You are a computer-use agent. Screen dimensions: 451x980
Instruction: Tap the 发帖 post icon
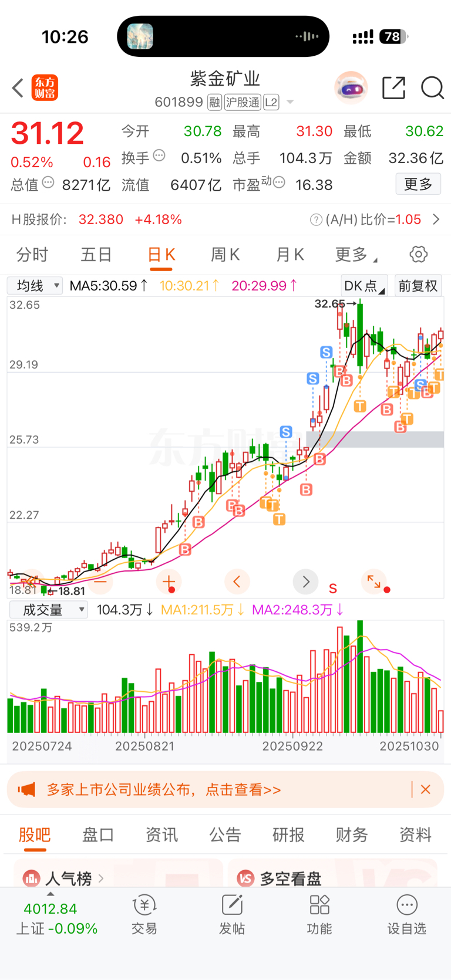coord(232,905)
